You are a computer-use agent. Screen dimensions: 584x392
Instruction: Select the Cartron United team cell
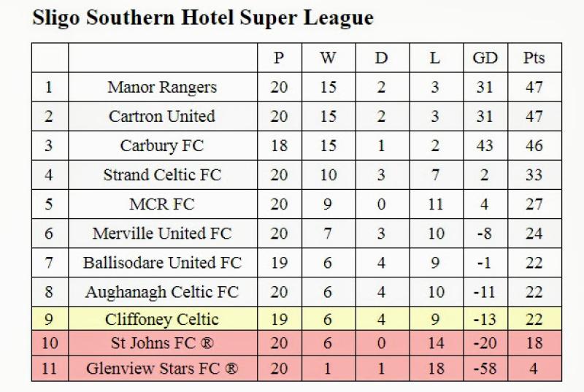click(162, 117)
